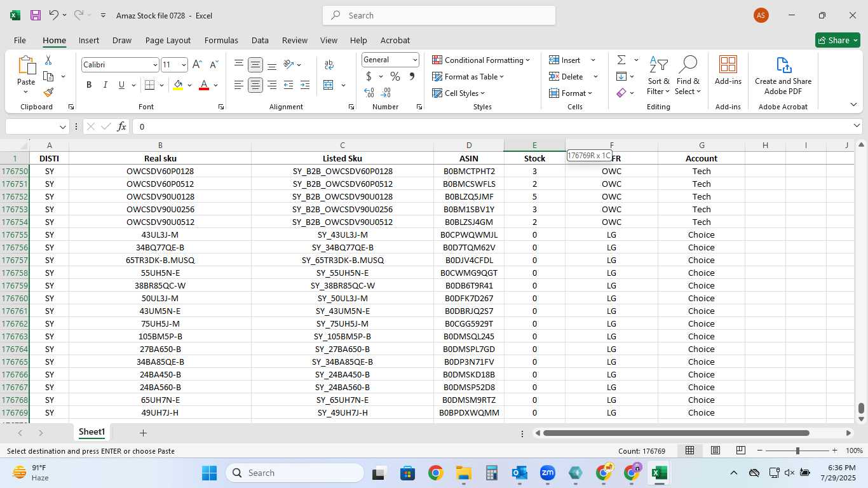This screenshot has width=868, height=488.
Task: Toggle Align Left
Action: 239,85
